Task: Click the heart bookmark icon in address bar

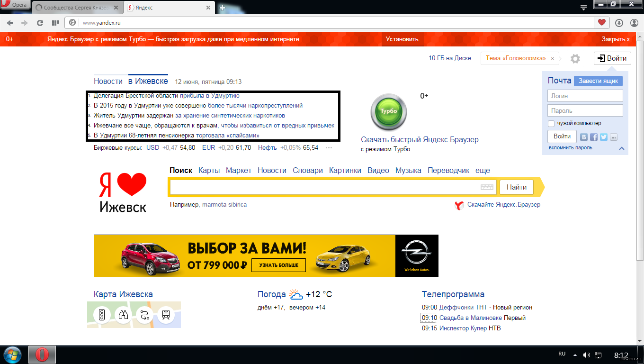Action: (601, 23)
